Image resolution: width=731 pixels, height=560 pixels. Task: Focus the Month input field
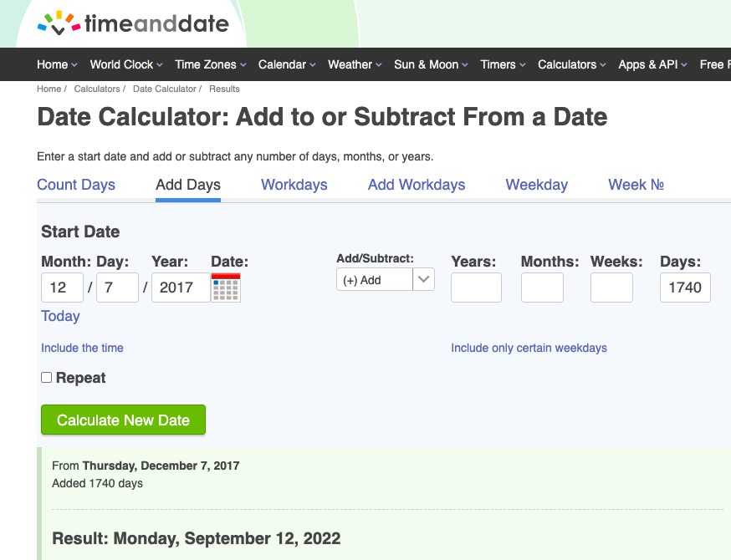tap(62, 288)
